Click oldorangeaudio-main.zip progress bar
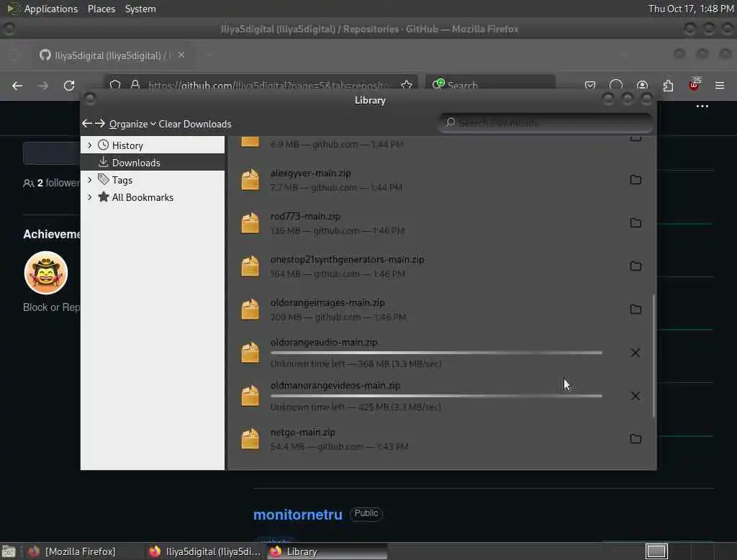The width and height of the screenshot is (737, 560). [x=436, y=353]
